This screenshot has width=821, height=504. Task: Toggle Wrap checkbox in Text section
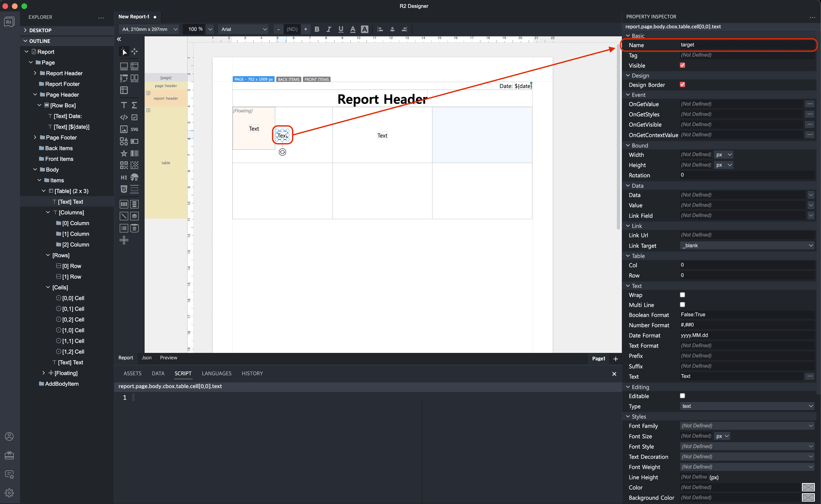682,295
